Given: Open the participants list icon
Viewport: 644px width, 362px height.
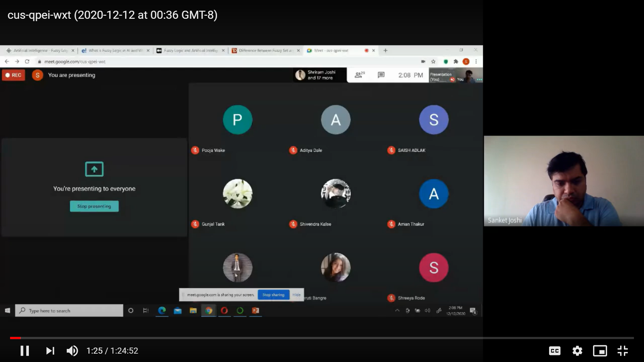Looking at the screenshot, I should click(x=359, y=75).
